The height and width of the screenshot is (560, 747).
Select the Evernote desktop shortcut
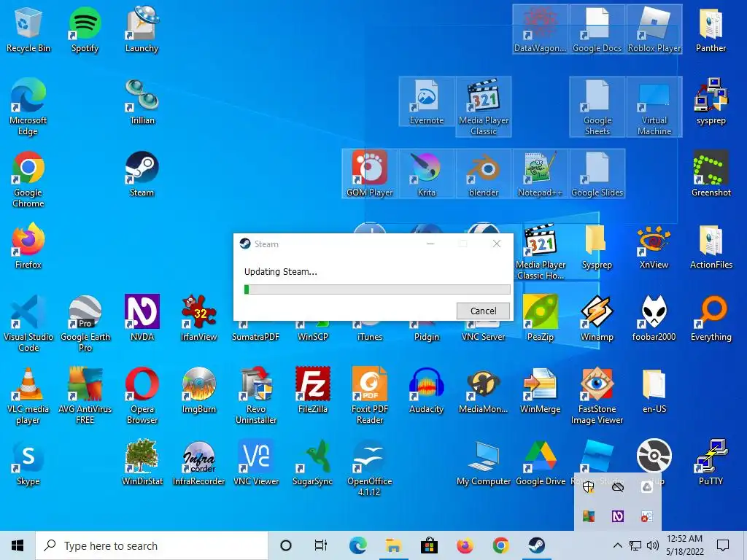(x=426, y=102)
